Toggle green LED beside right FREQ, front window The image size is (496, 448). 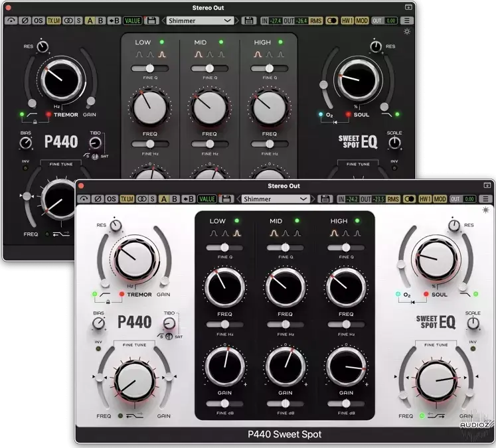(422, 415)
